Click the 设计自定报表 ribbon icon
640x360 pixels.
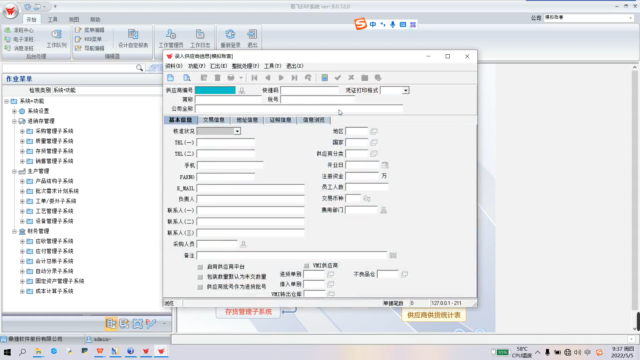coord(133,38)
